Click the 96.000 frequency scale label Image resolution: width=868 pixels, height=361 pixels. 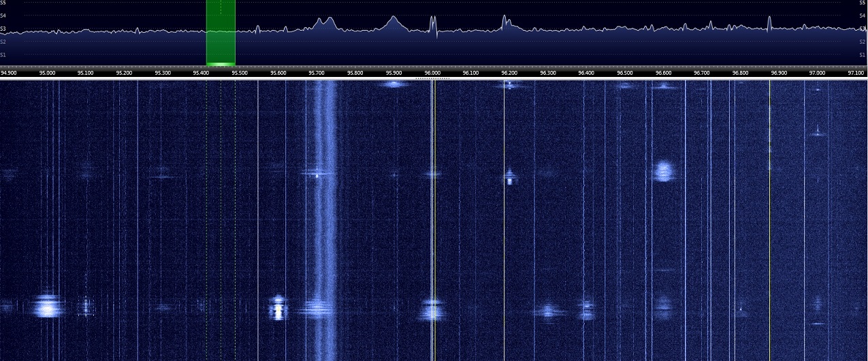click(x=432, y=72)
